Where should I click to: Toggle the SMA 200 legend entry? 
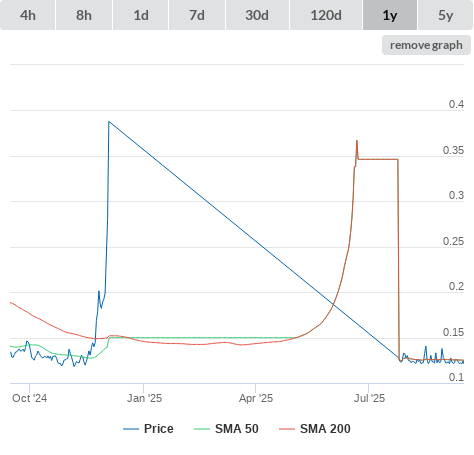click(315, 429)
